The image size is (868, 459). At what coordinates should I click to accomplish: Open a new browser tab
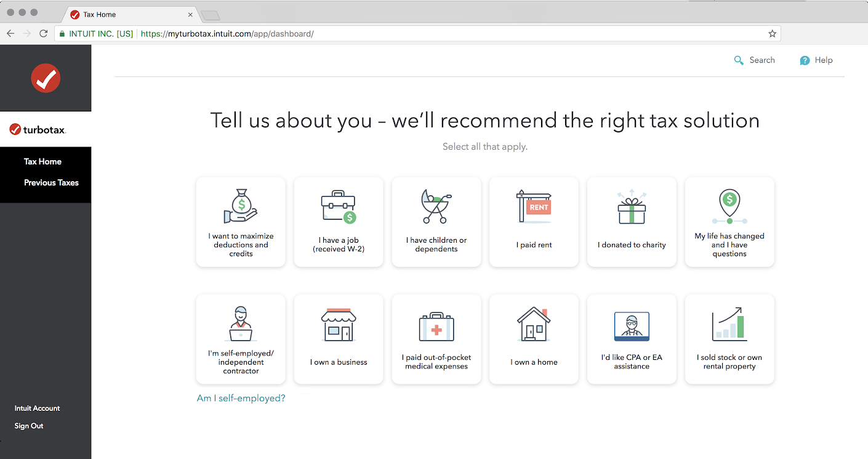click(x=210, y=15)
